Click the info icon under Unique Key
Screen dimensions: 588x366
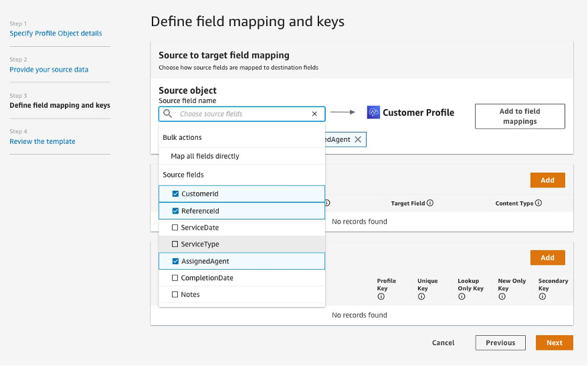point(421,296)
